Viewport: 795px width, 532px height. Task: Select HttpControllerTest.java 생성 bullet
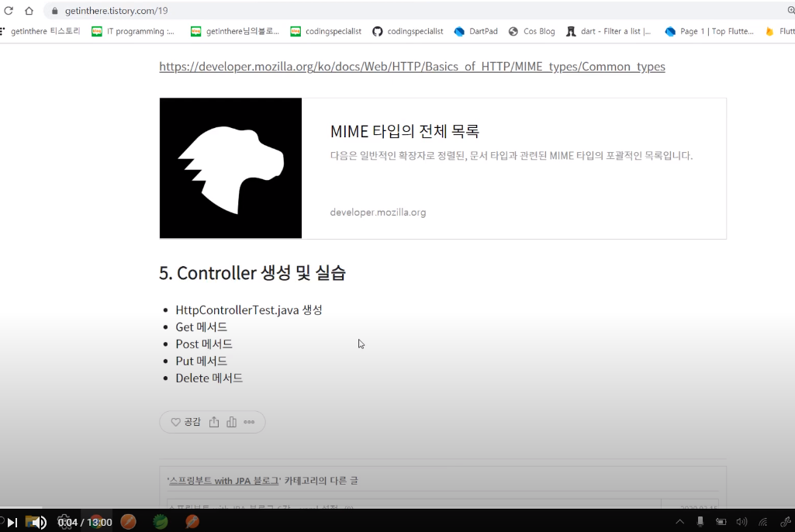point(249,310)
